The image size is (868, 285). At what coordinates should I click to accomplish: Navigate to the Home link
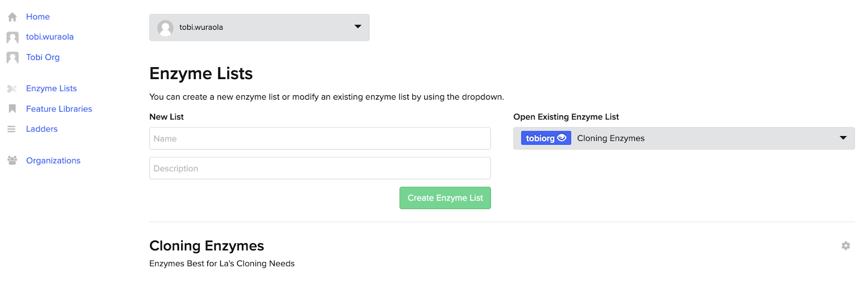pos(38,17)
